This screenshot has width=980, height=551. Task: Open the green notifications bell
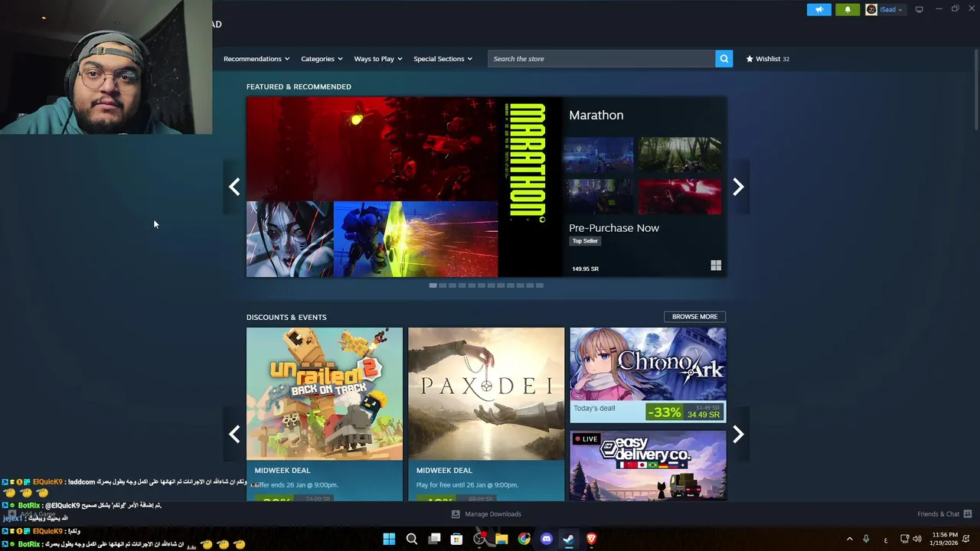click(847, 9)
